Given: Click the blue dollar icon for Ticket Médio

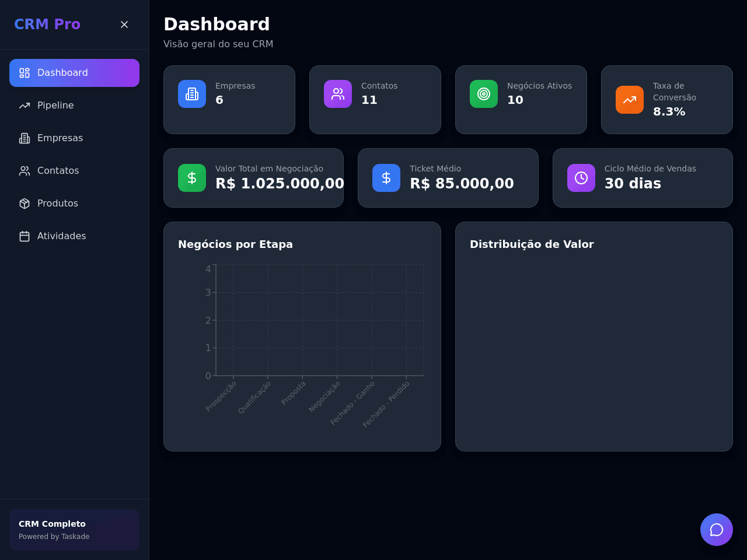Looking at the screenshot, I should (x=386, y=178).
